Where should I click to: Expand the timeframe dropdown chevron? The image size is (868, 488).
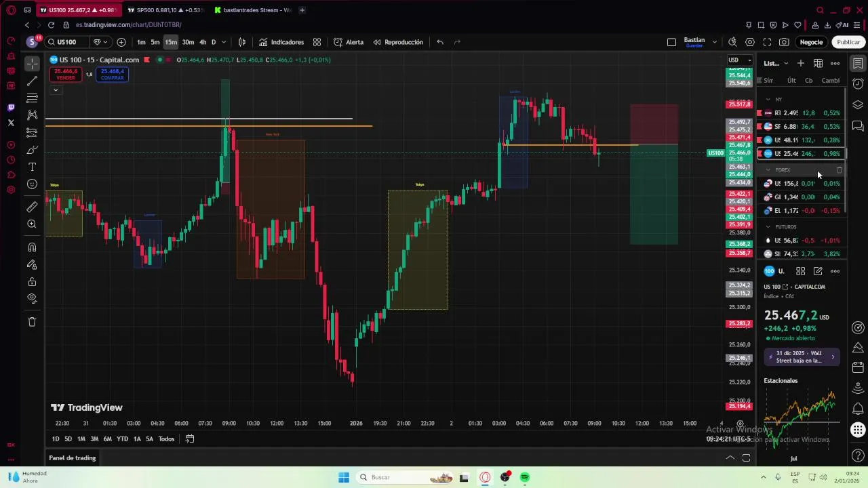224,42
